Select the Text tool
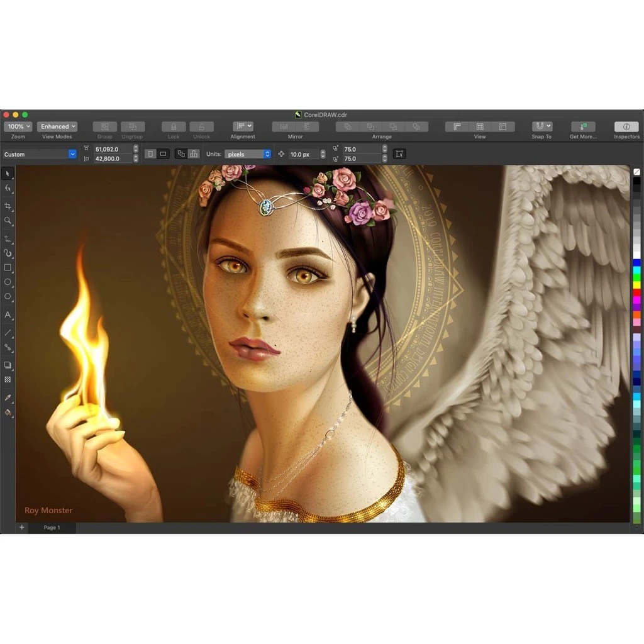The image size is (644, 644). 8,314
